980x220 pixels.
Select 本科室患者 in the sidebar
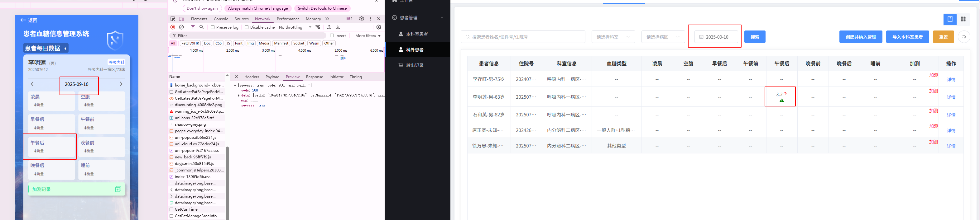(417, 34)
